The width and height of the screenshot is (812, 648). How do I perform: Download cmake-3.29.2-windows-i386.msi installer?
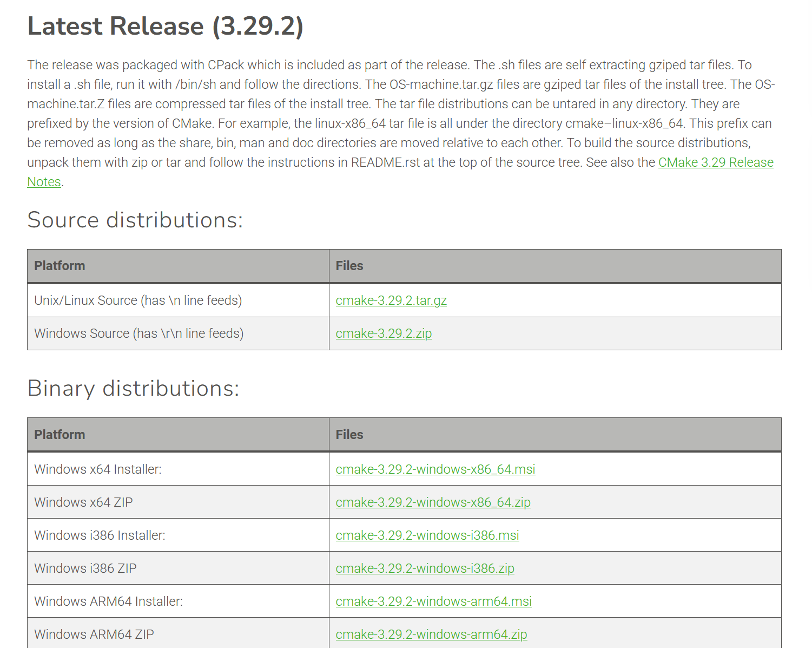pyautogui.click(x=427, y=535)
